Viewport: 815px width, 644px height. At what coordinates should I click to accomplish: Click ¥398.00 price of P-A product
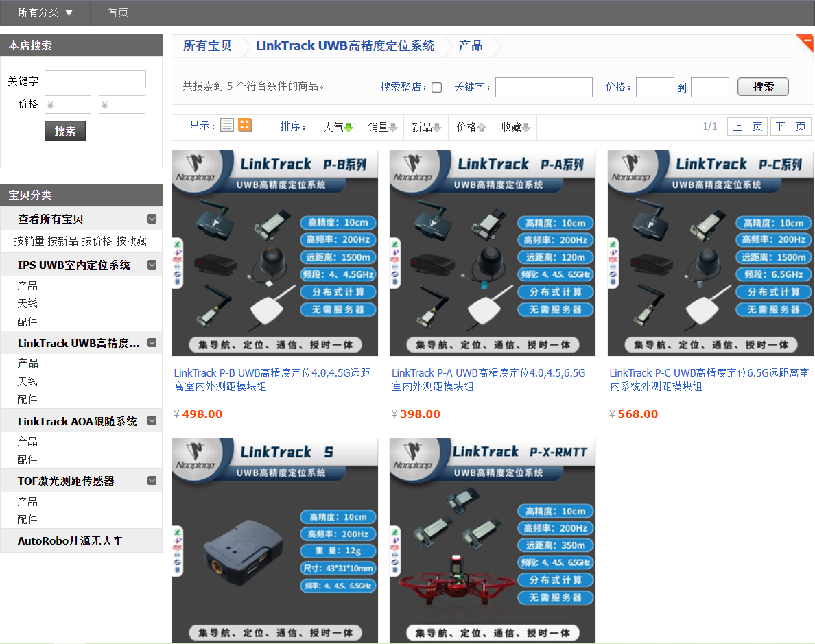[416, 414]
